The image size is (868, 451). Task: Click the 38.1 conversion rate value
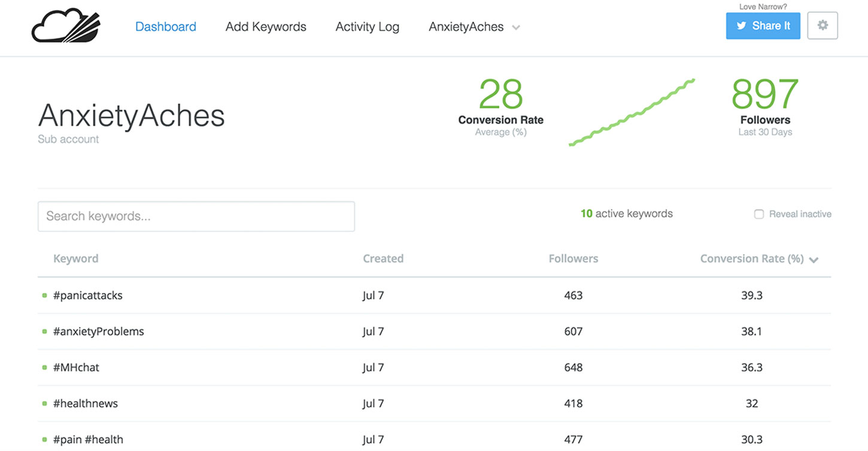pyautogui.click(x=752, y=331)
